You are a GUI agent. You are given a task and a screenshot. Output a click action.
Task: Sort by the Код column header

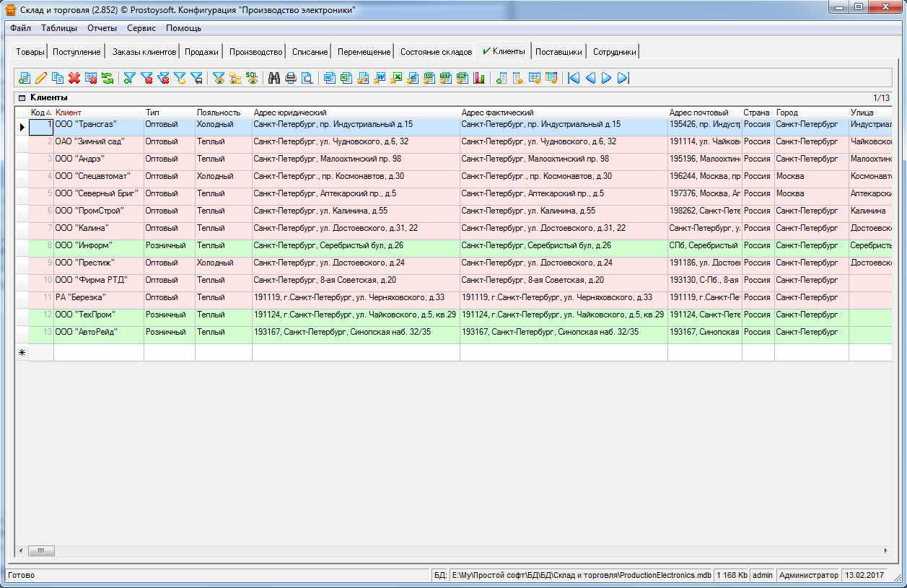38,113
